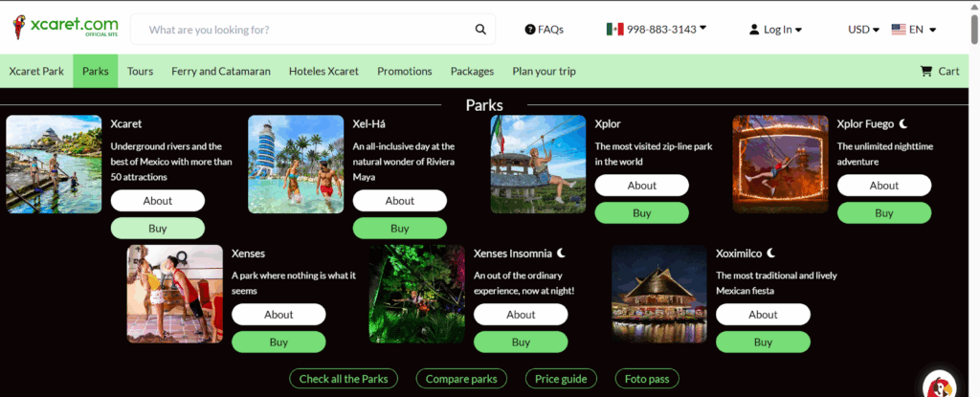
Task: Expand the phone number 998-883-3143 dropdown
Action: (x=703, y=28)
